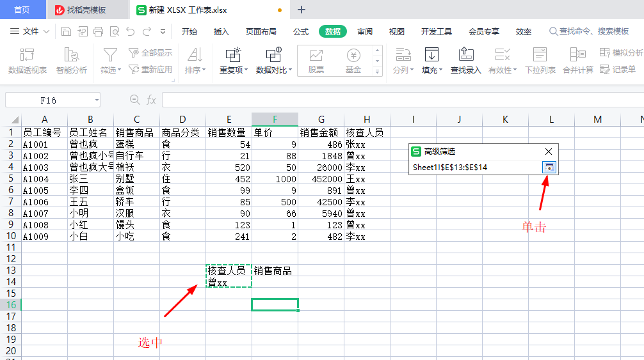Switch to the 开始 ribbon tab
Image resolution: width=644 pixels, height=360 pixels.
pos(189,31)
